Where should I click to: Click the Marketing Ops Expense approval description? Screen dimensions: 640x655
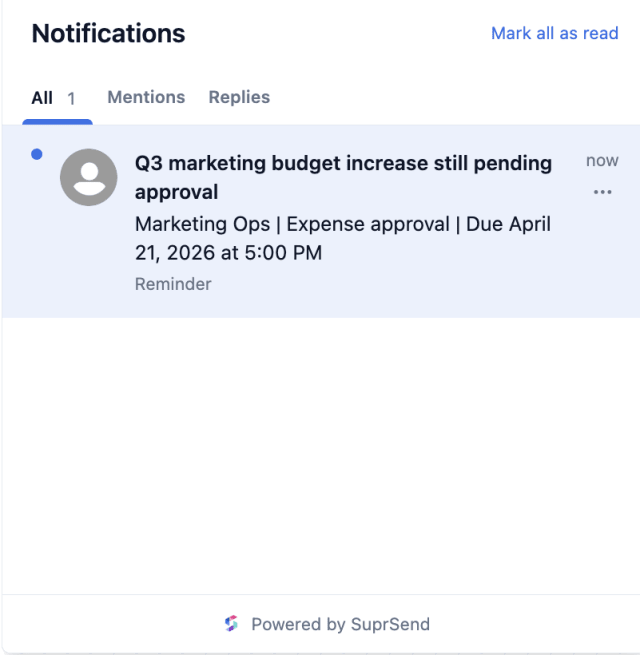coord(343,238)
